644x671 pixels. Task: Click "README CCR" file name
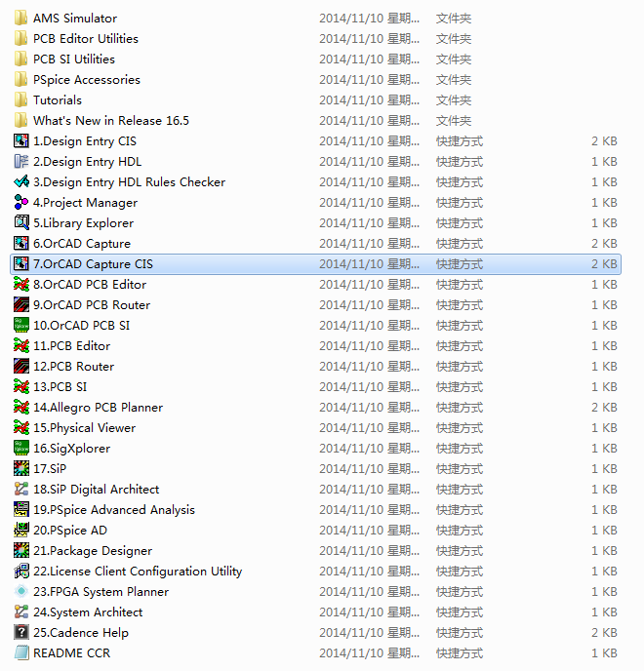click(71, 653)
